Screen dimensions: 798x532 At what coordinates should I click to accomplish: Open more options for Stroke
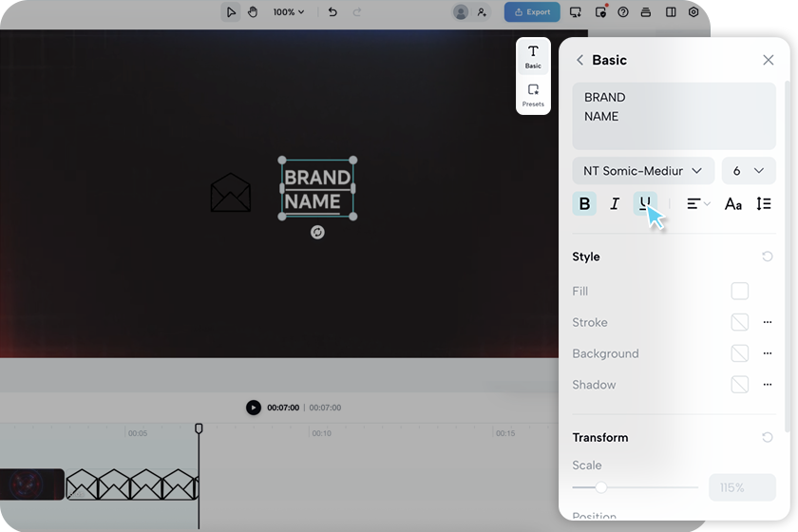[768, 322]
